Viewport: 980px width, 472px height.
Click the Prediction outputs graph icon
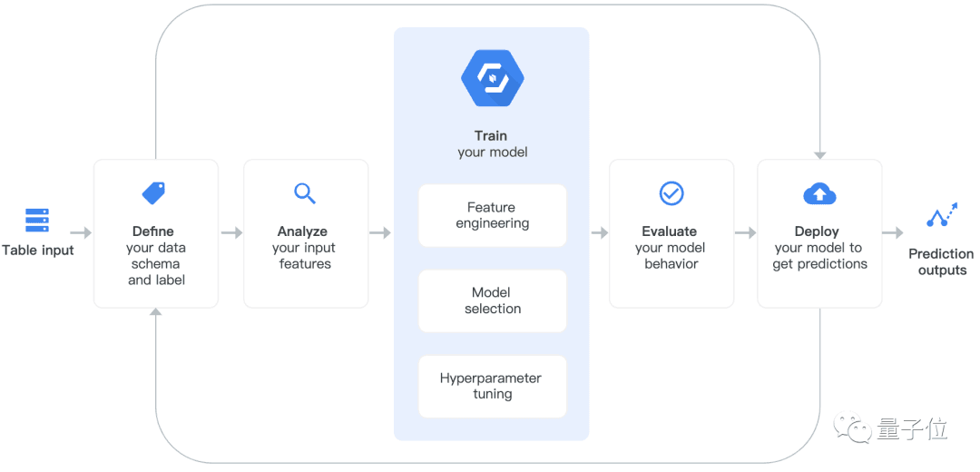point(942,214)
